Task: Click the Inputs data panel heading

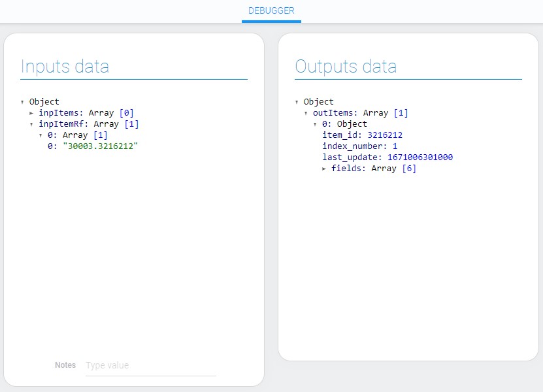Action: (65, 67)
